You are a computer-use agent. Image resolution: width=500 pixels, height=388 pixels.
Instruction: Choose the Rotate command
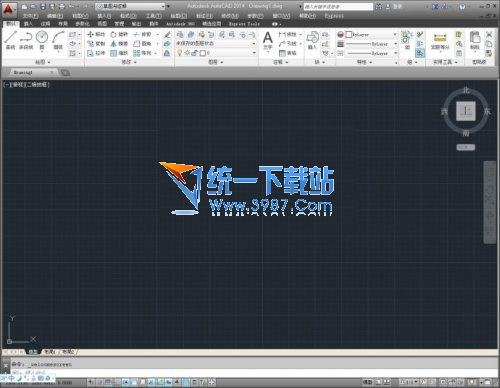(119, 34)
